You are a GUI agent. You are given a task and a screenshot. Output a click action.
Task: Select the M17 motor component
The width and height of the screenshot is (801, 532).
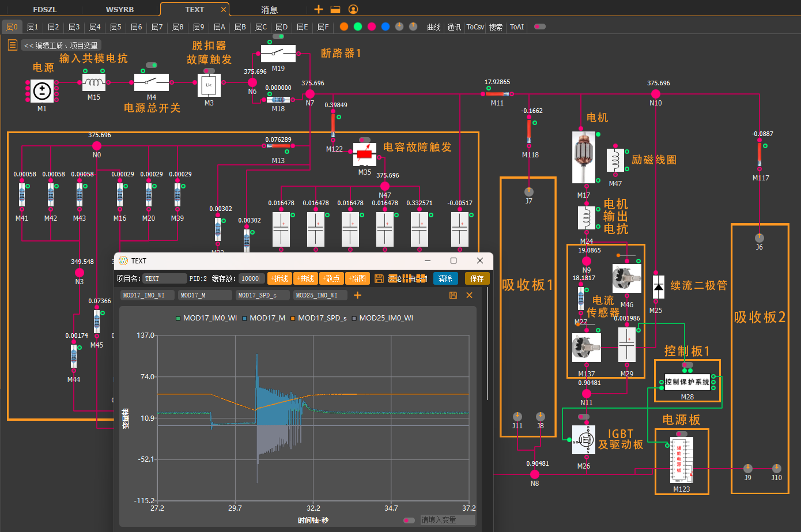coord(584,157)
